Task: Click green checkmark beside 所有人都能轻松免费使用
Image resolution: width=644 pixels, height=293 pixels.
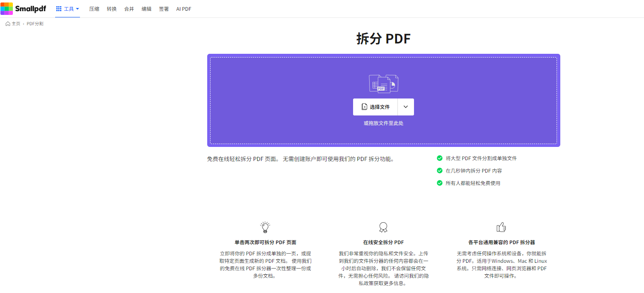Action: coord(440,183)
